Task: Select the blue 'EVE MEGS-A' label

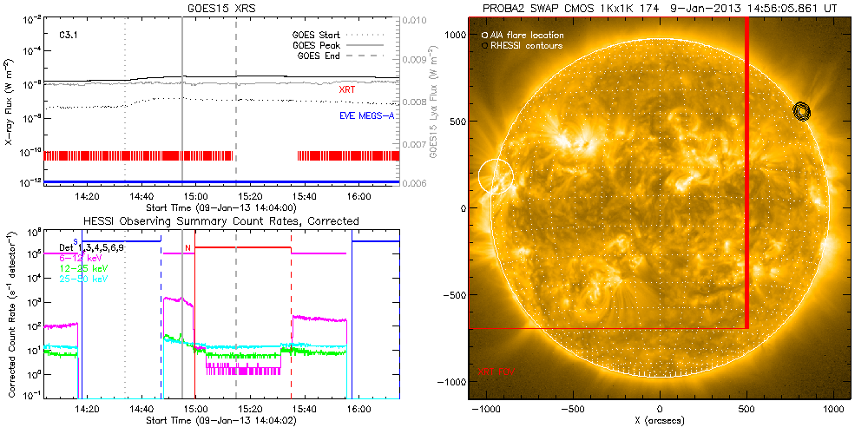Action: pyautogui.click(x=365, y=115)
